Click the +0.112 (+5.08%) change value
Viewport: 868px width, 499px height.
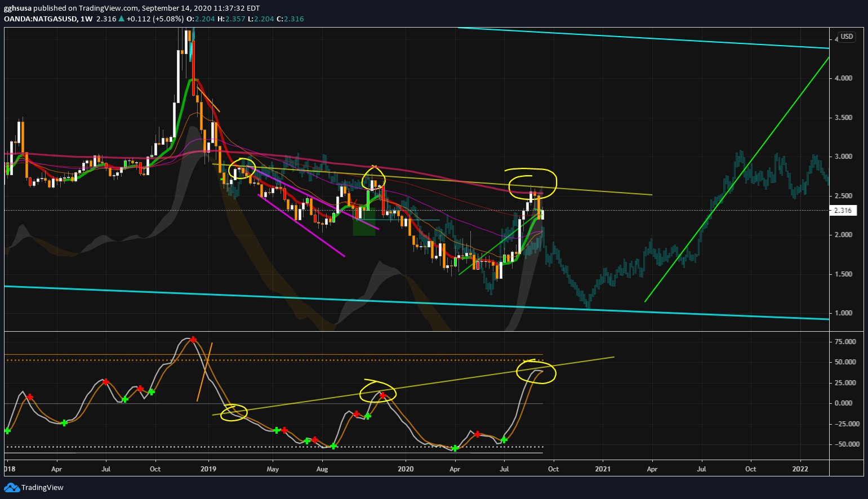[x=155, y=19]
